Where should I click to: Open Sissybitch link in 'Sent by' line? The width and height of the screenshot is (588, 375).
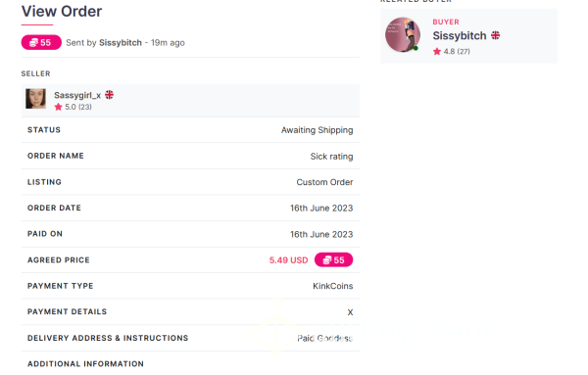(121, 43)
